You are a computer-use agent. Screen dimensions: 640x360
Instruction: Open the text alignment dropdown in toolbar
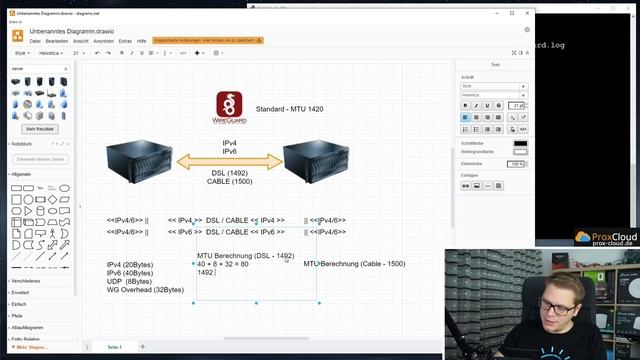(153, 53)
